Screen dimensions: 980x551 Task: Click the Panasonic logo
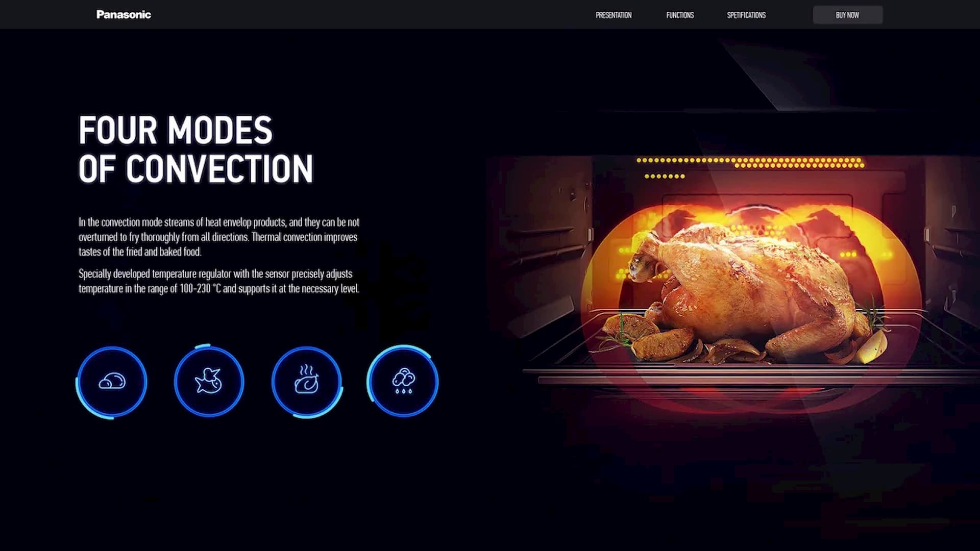124,15
